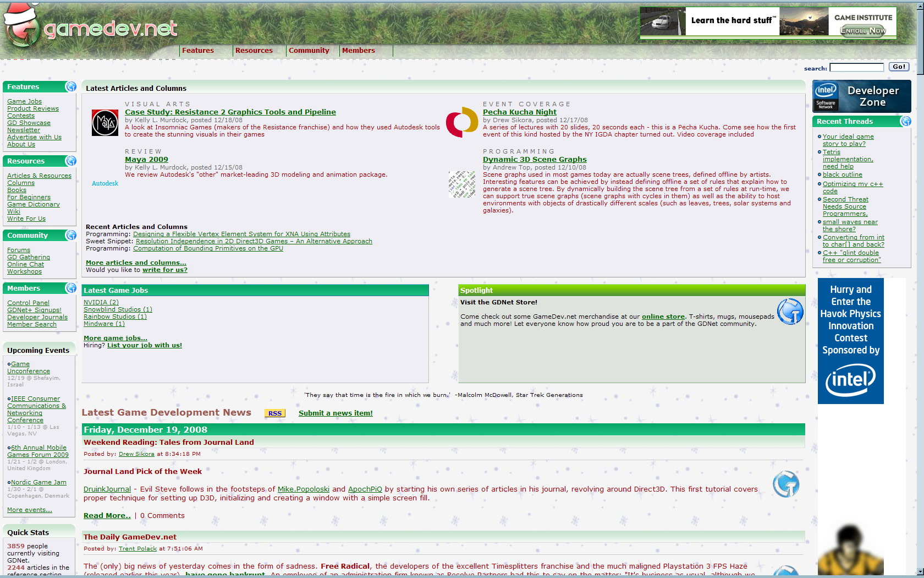Open Resolution Independence in 2D Direct3D link
Image resolution: width=924 pixels, height=578 pixels.
click(x=254, y=241)
